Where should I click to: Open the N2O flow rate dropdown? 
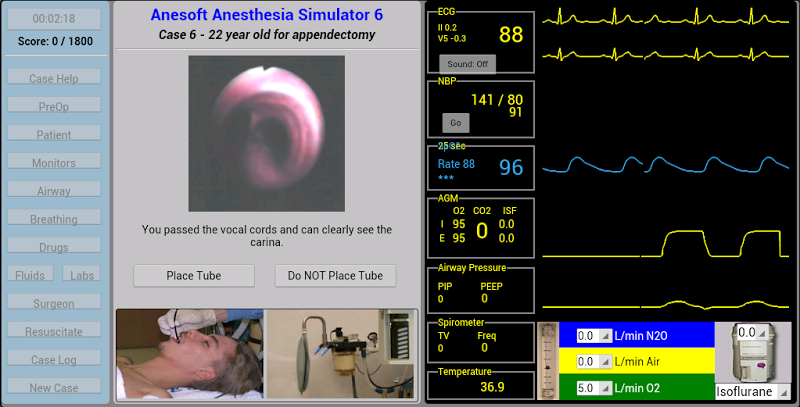(594, 336)
